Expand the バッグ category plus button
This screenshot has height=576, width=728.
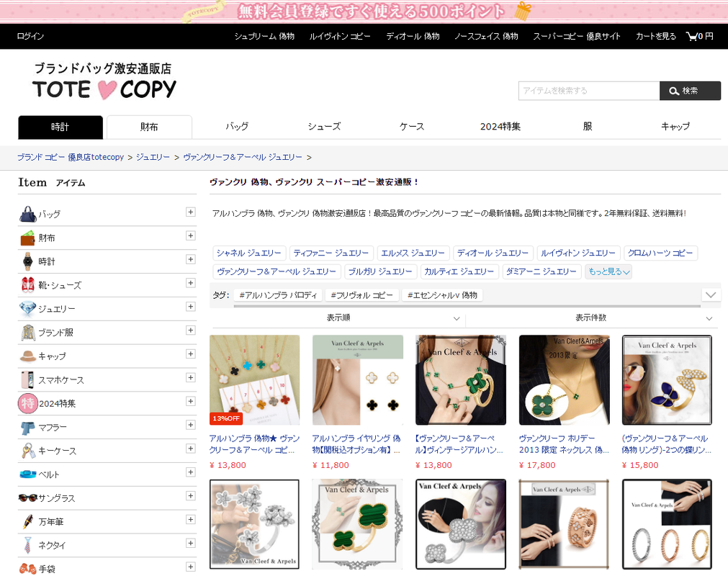[190, 212]
